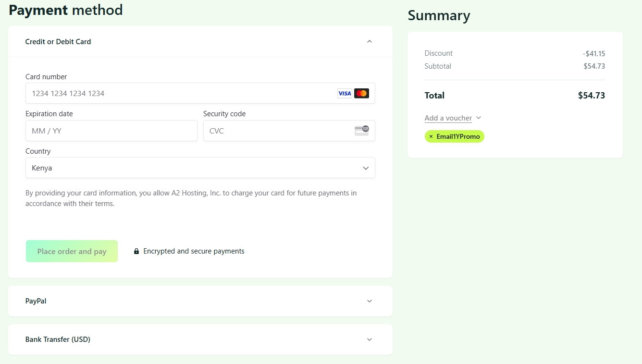Click the Total amount $54.73

[x=592, y=96]
